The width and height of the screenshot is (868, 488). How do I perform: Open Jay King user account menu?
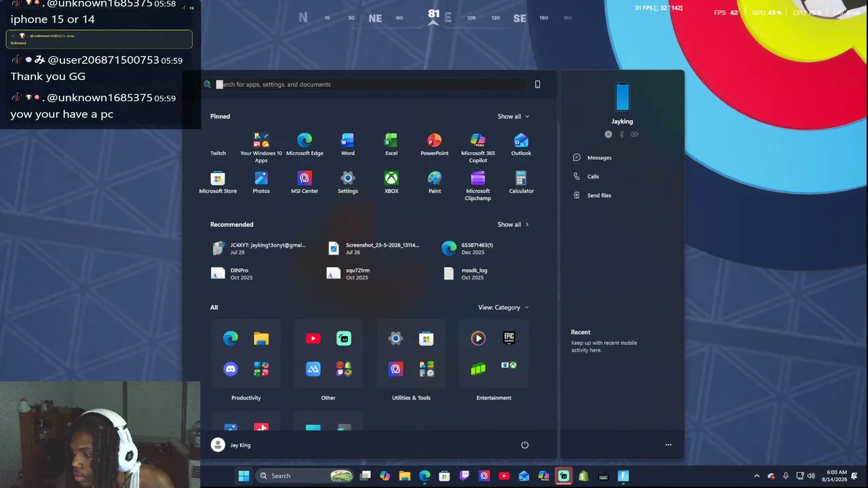point(231,445)
